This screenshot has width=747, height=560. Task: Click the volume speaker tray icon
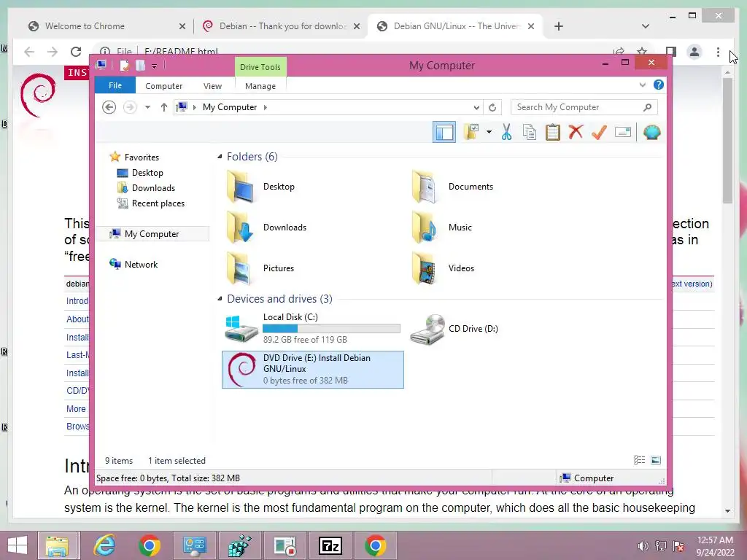coord(643,546)
